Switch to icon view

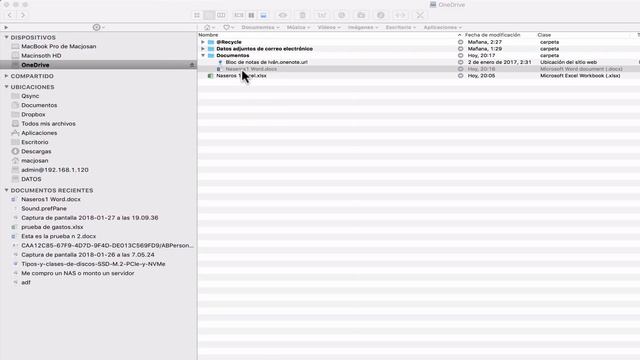[197, 16]
